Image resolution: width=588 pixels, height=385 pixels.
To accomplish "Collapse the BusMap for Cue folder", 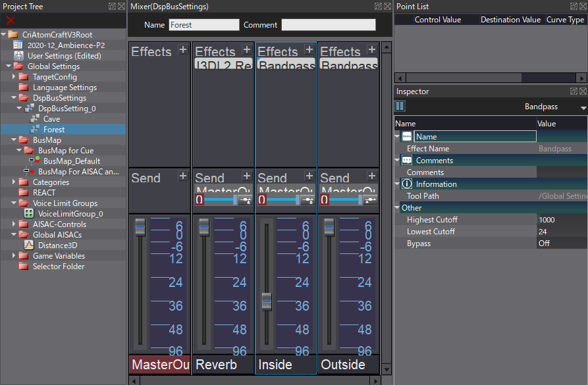I will [x=19, y=150].
